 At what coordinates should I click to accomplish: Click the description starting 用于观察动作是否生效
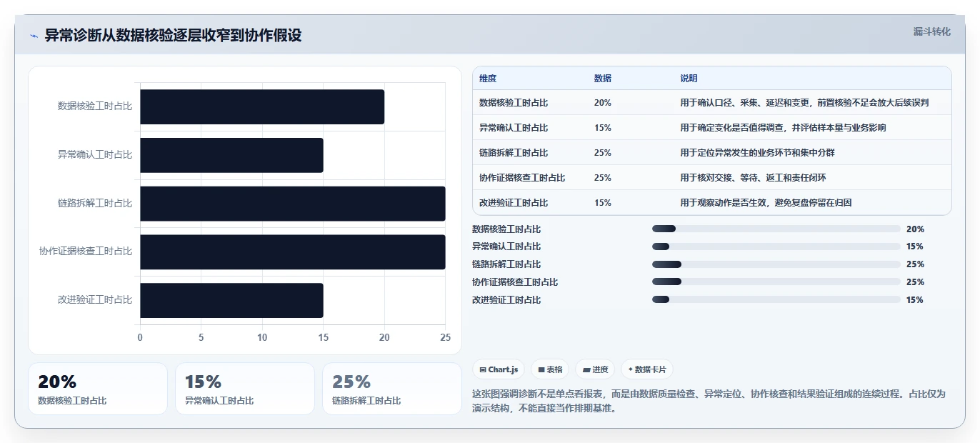[766, 203]
